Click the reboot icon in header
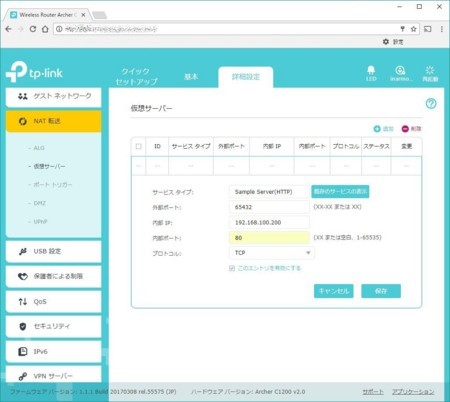The height and width of the screenshot is (402, 450). 430,73
